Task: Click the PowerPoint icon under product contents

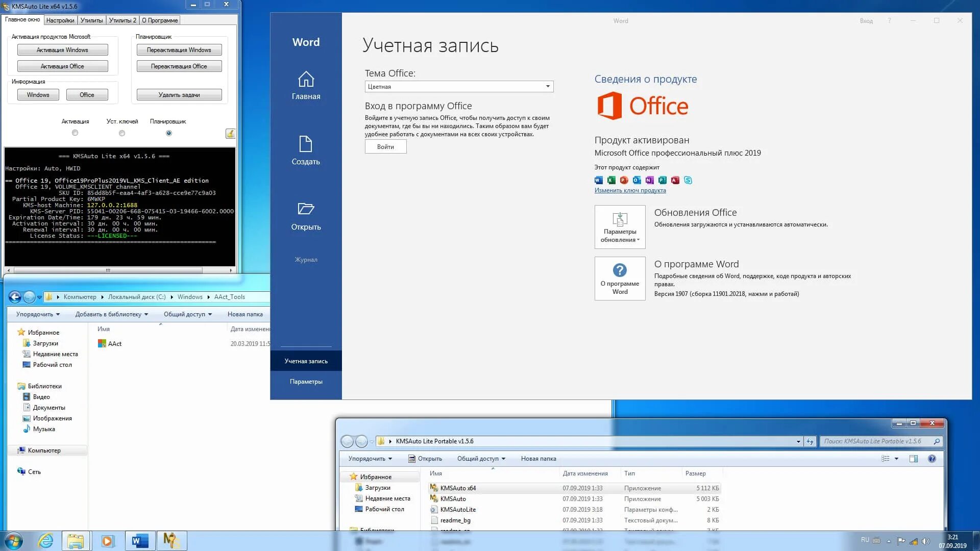Action: point(624,180)
